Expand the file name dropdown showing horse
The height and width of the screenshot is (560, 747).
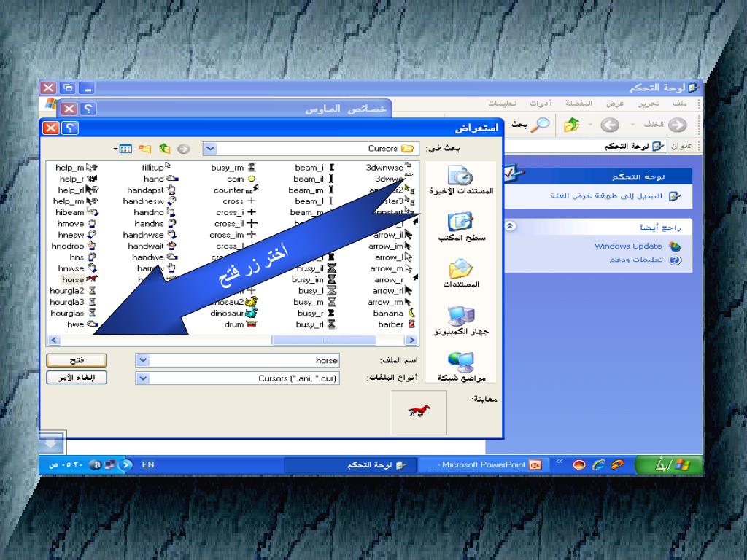[142, 360]
